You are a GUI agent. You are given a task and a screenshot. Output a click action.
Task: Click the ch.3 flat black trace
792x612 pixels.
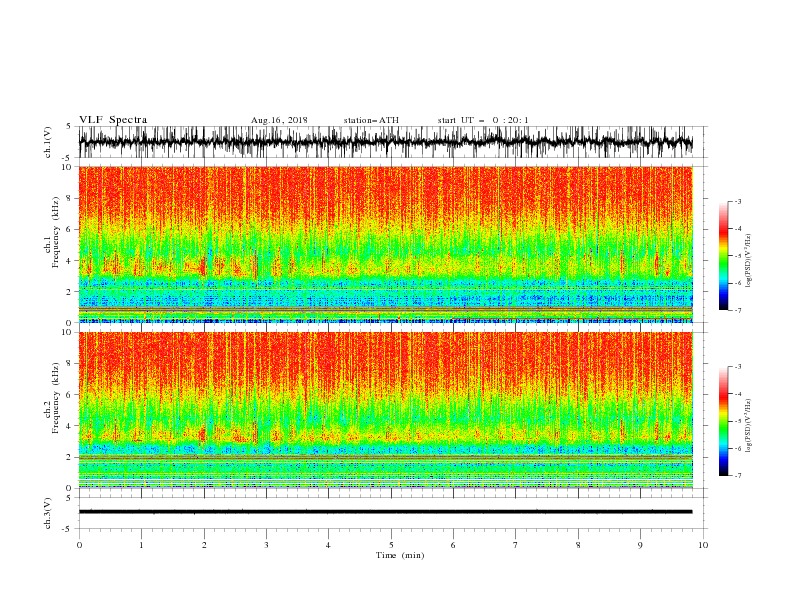pos(385,512)
